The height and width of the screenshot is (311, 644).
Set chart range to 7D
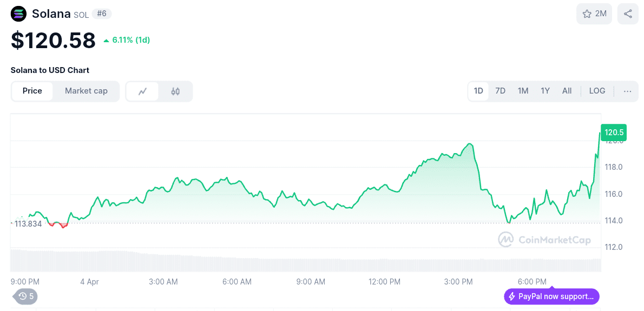pyautogui.click(x=500, y=91)
